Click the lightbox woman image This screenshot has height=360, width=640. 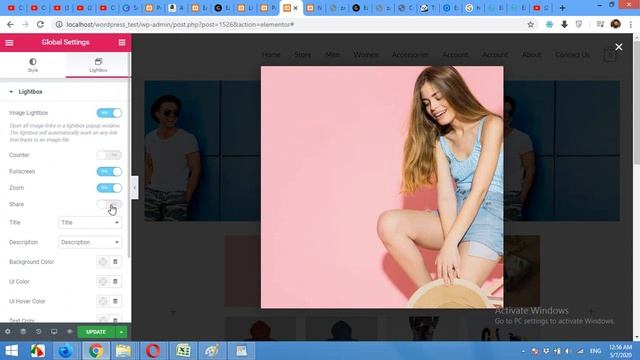(x=382, y=187)
